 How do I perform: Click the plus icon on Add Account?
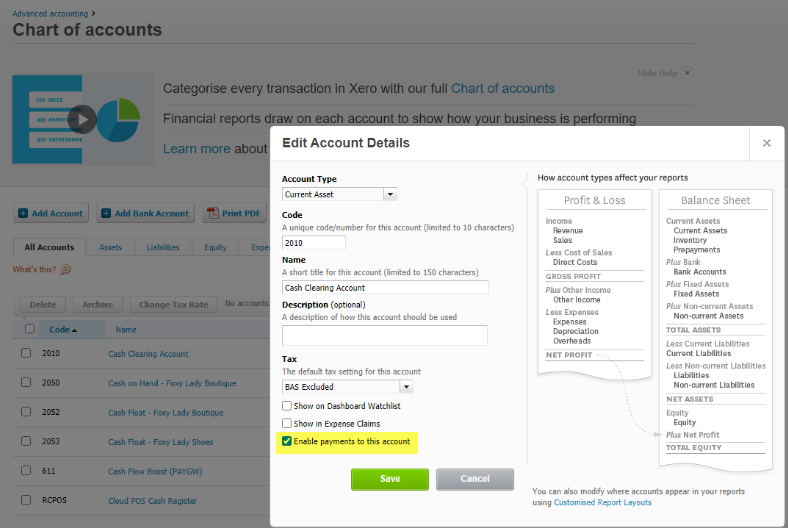[x=23, y=213]
